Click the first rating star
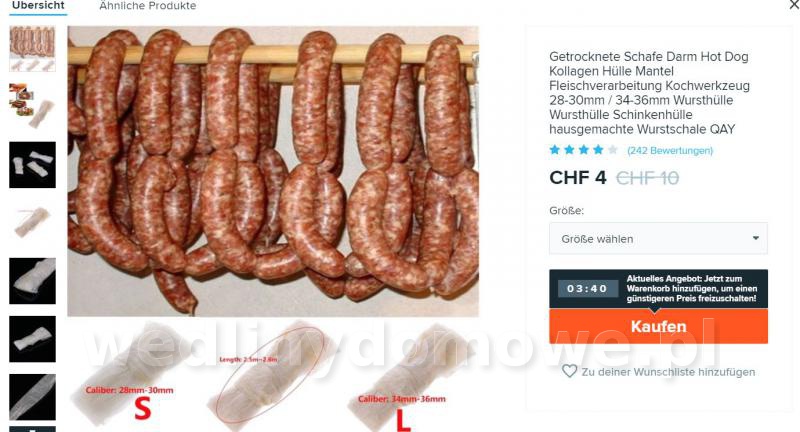The height and width of the screenshot is (432, 800). [x=555, y=150]
